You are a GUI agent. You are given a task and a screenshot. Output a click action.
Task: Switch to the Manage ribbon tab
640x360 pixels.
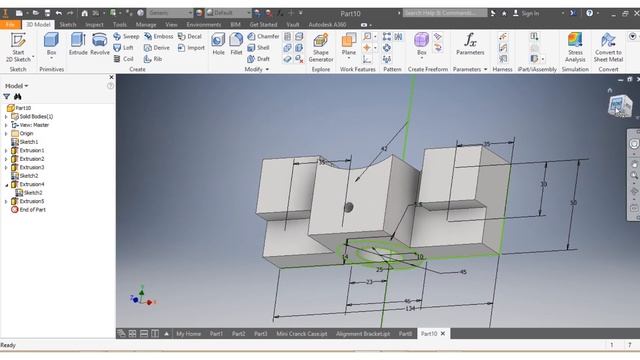pos(146,24)
